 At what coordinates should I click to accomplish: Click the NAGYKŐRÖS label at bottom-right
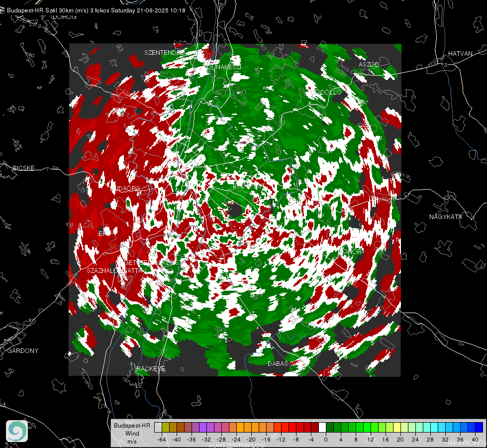(x=468, y=443)
